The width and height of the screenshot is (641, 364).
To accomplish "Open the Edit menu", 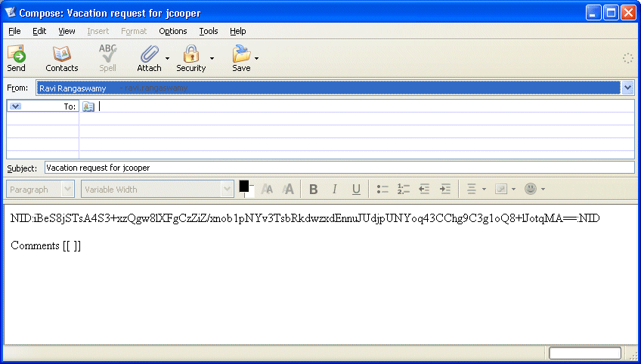I will click(39, 31).
